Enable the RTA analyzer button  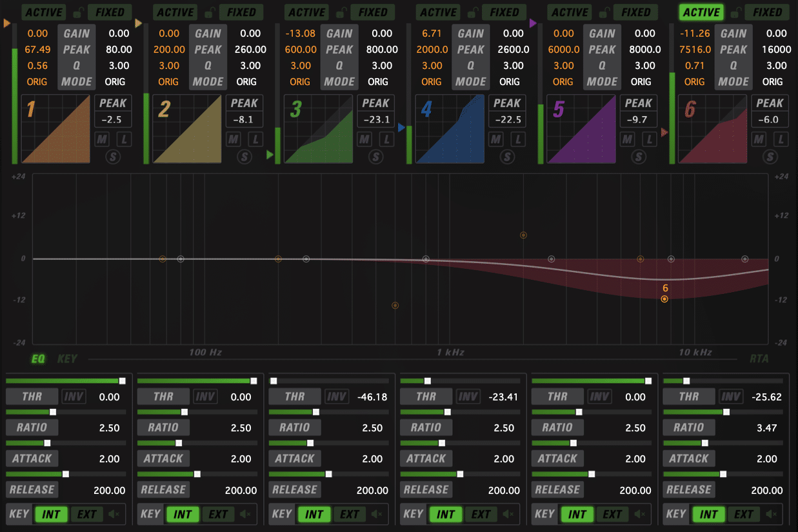click(759, 359)
